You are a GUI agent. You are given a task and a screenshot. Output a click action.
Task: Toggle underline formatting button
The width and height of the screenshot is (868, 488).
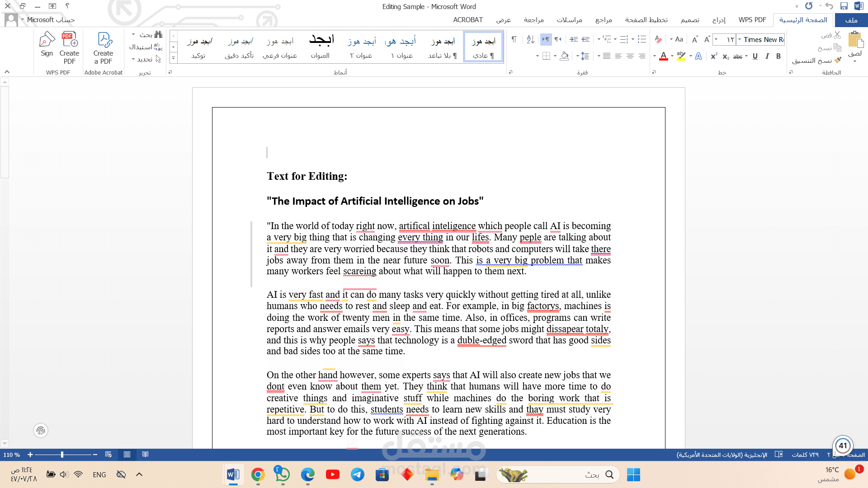tap(755, 56)
